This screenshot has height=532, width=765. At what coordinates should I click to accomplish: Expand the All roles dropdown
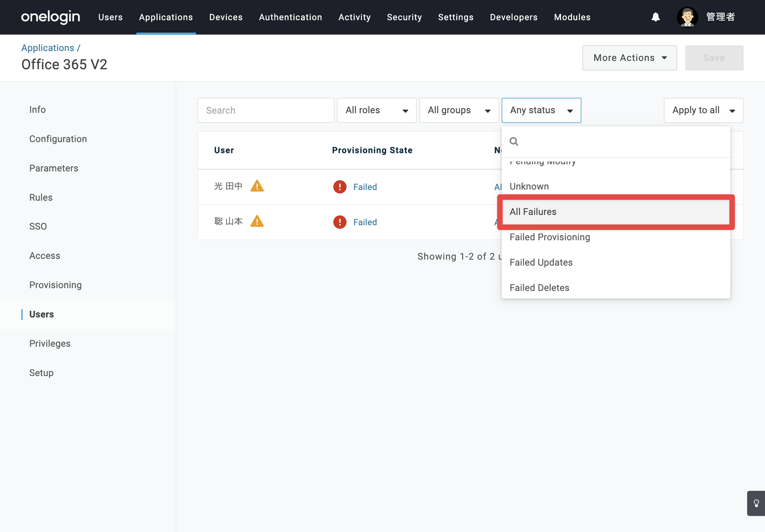[377, 110]
